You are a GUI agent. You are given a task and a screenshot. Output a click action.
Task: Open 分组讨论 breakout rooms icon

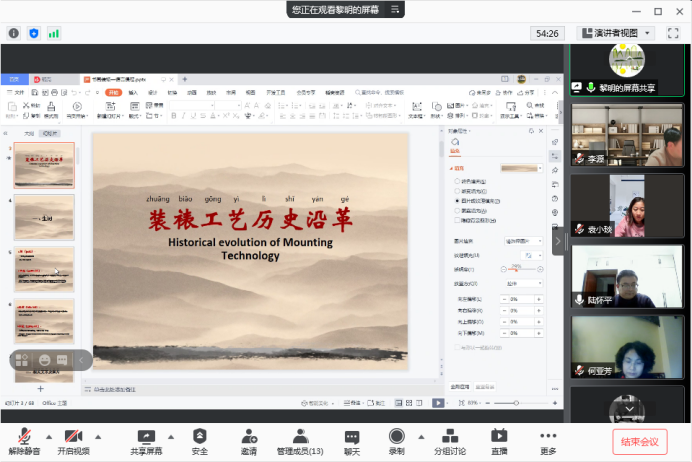450,436
